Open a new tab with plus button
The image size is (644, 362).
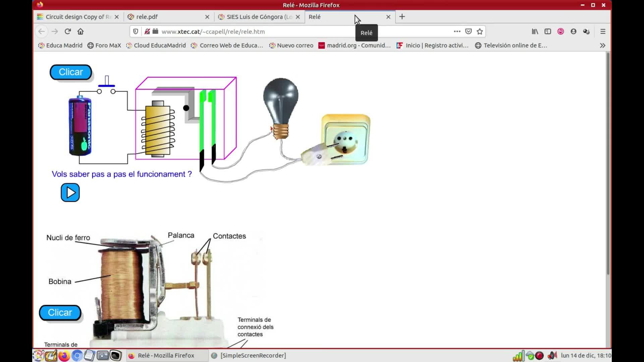click(x=402, y=17)
